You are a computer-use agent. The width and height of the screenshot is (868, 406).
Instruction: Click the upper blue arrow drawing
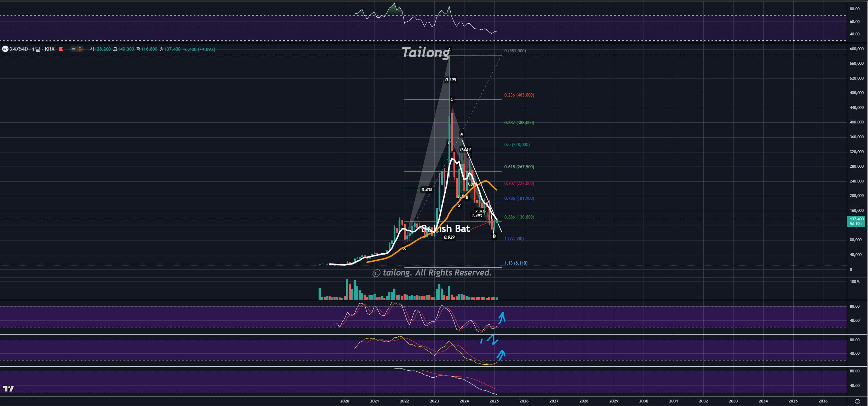[x=502, y=318]
